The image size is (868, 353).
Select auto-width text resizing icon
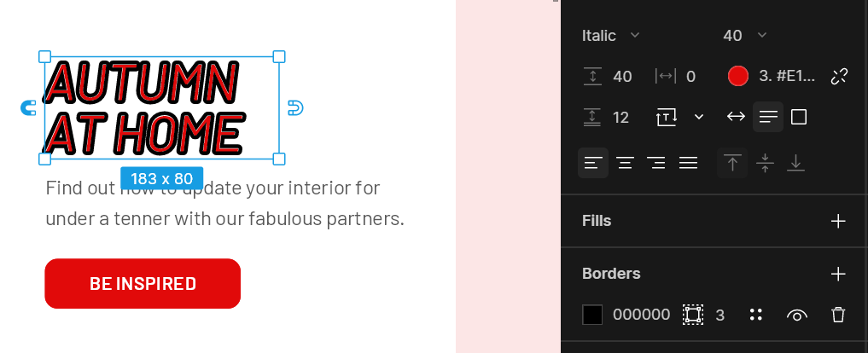(736, 117)
